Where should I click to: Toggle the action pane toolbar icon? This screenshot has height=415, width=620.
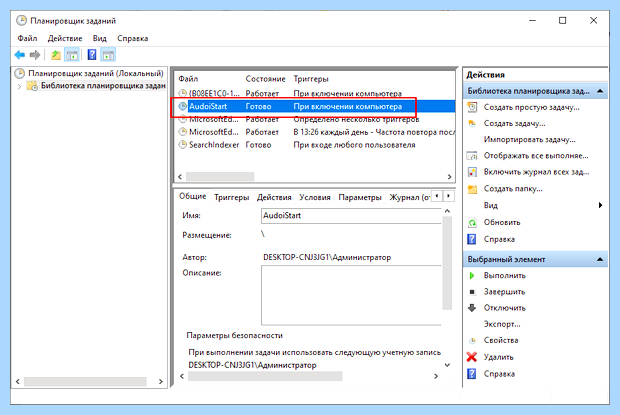click(x=108, y=55)
